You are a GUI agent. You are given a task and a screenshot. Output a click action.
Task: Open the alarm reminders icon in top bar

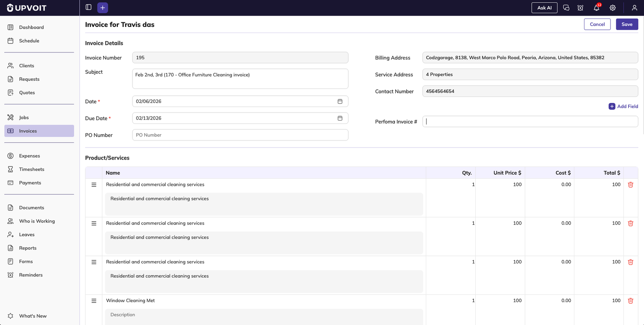tap(580, 8)
